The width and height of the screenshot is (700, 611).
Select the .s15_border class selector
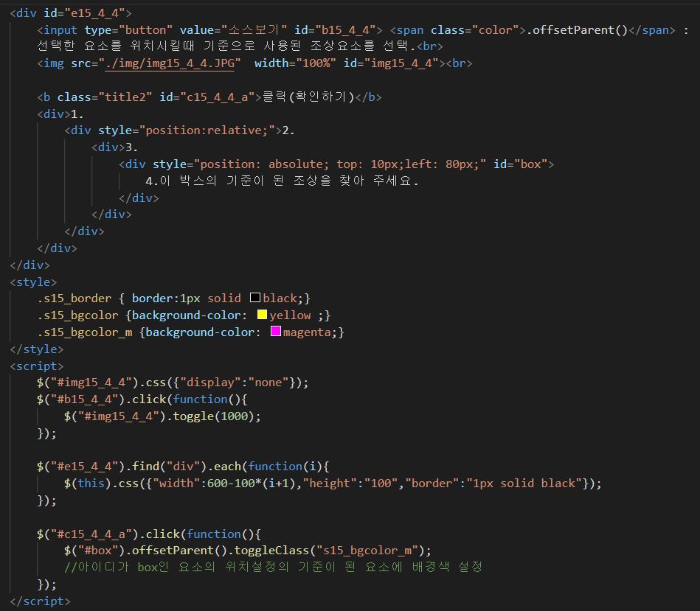pos(74,298)
